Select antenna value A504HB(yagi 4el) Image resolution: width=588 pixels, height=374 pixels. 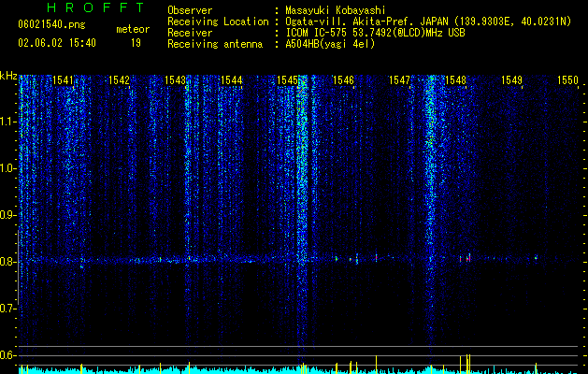coord(330,44)
